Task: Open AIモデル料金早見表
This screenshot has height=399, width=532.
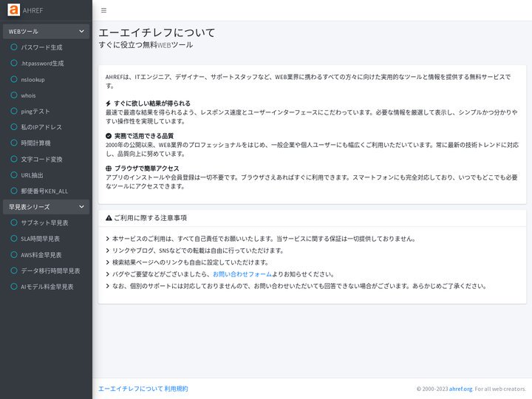Action: [x=46, y=287]
